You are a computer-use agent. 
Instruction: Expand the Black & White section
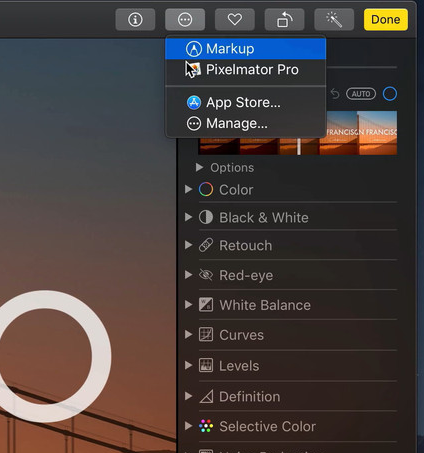(x=188, y=217)
